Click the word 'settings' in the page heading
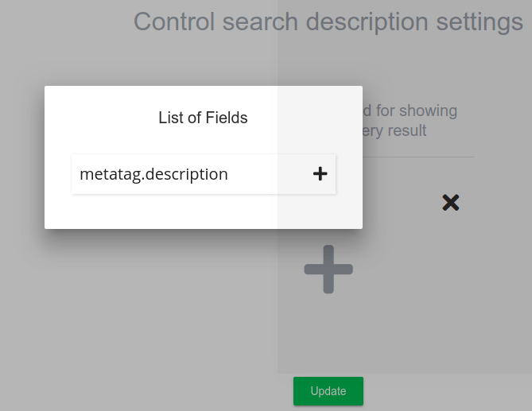The width and height of the screenshot is (532, 411). pyautogui.click(x=480, y=21)
